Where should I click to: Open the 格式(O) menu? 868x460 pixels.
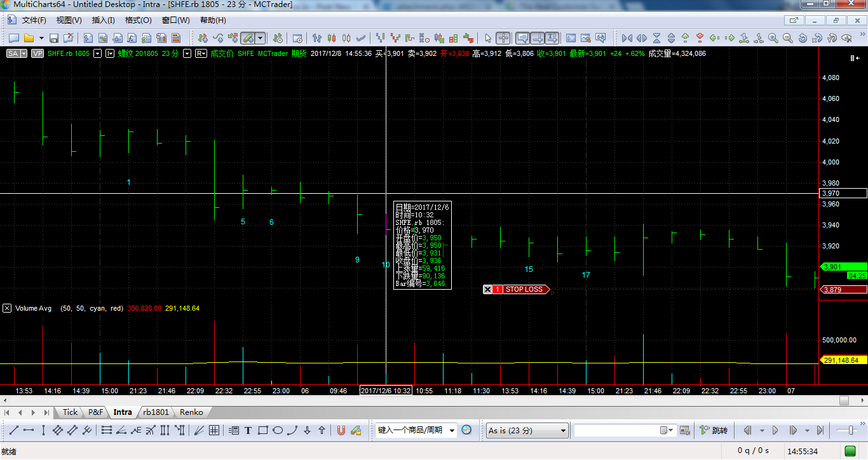point(139,20)
